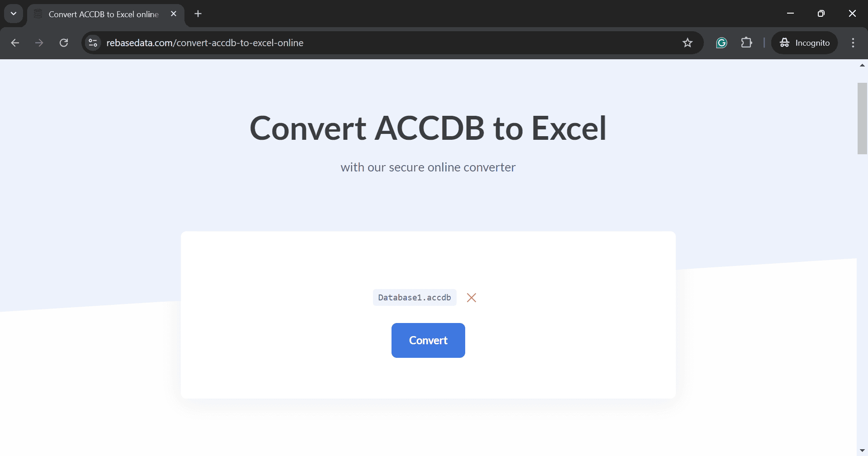
Task: Click the page vertical scrollbar thumb
Action: (x=862, y=119)
